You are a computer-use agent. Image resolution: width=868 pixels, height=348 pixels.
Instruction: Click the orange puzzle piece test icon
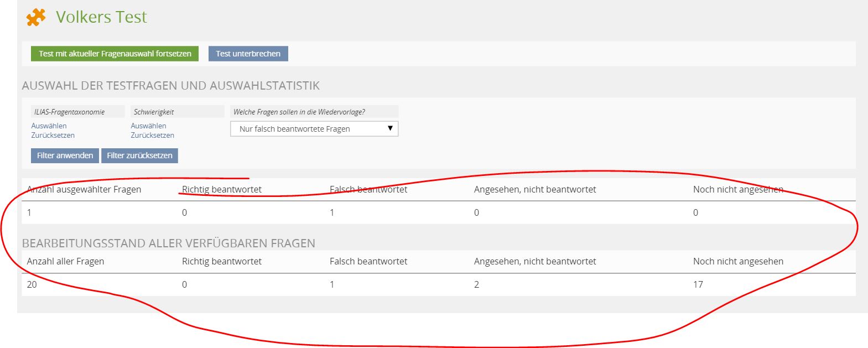(36, 17)
